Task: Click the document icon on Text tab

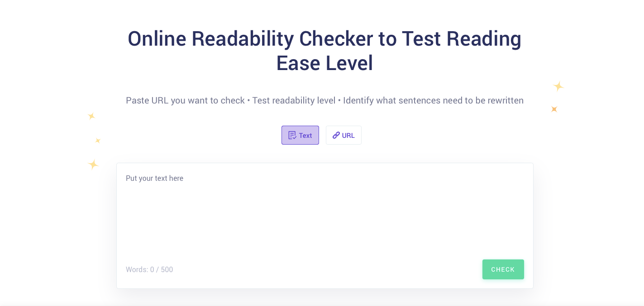Action: coord(292,135)
